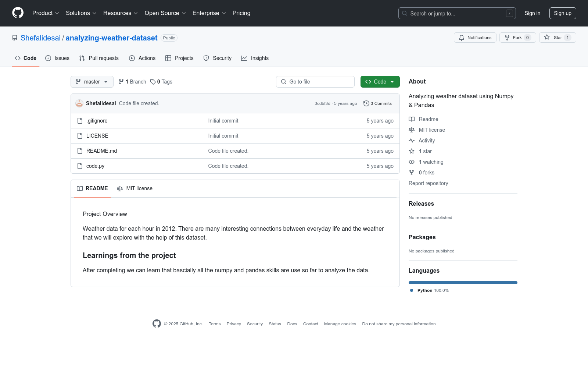Click the eye icon beside 1 watching
This screenshot has width=588, height=368.
point(412,162)
